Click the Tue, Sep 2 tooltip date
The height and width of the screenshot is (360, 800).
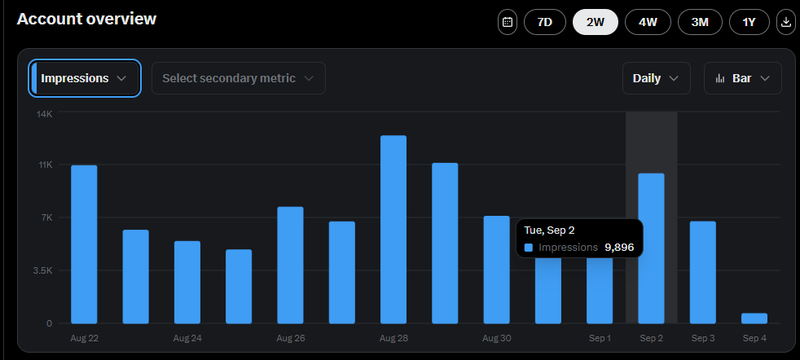549,230
